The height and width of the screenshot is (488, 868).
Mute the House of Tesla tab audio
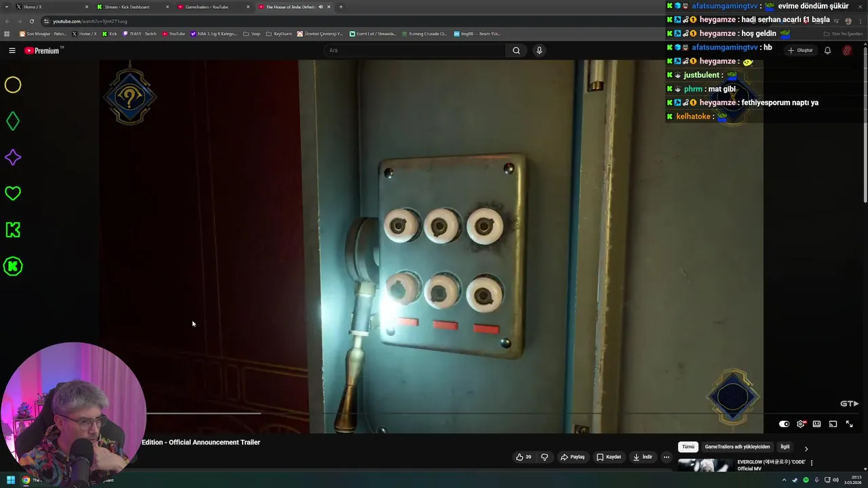click(321, 7)
